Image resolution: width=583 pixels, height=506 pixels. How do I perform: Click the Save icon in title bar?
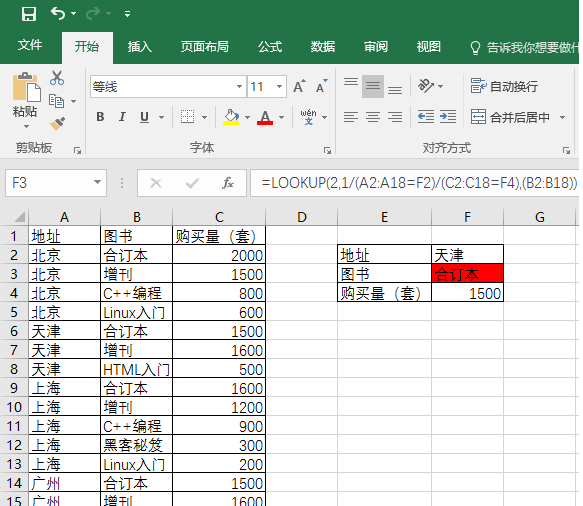[x=29, y=14]
